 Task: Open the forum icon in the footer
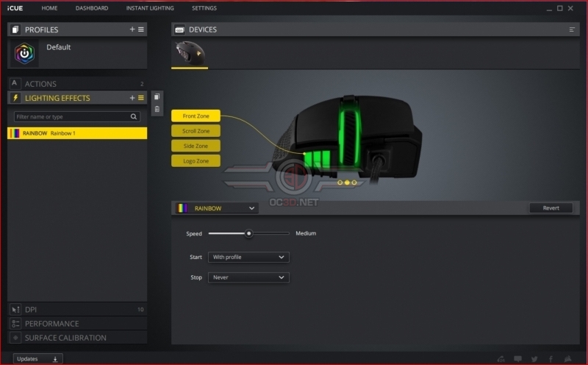pos(501,359)
